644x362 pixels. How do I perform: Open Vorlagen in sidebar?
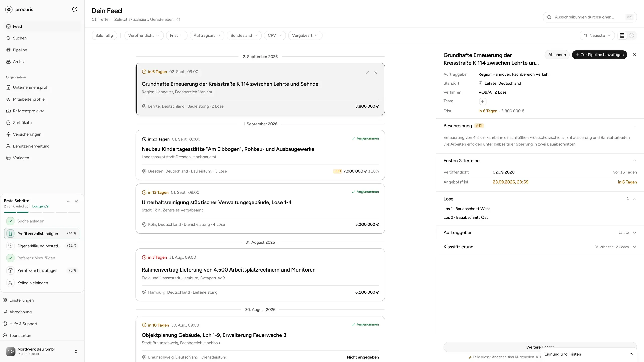click(42, 158)
